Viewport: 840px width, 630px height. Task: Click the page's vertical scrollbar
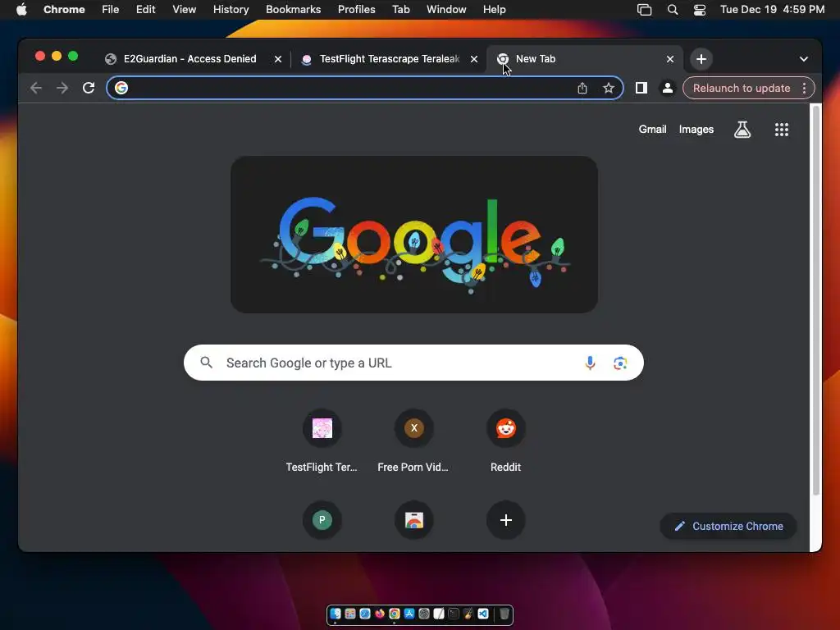coord(816,300)
